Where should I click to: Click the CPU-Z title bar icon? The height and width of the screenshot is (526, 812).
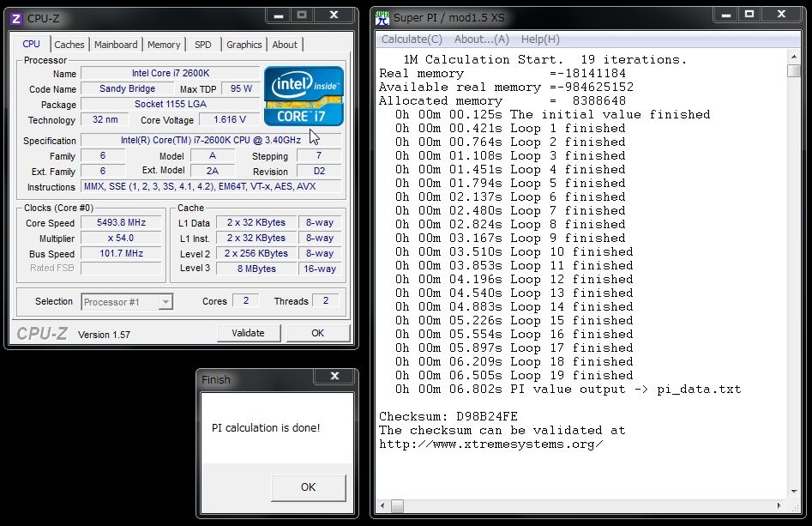(16, 17)
